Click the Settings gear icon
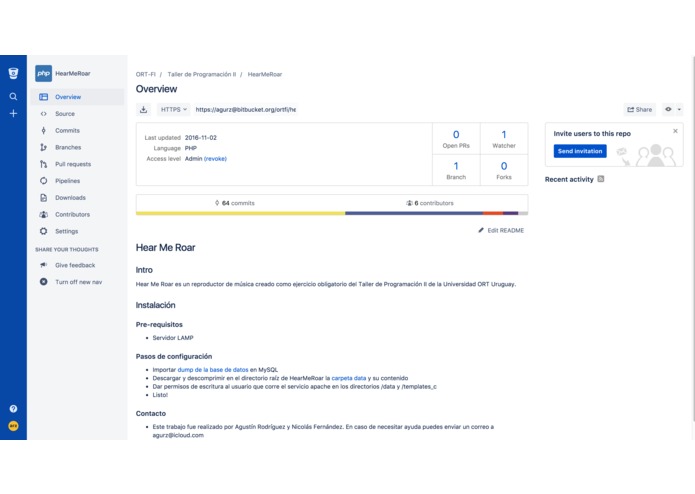Image resolution: width=695 pixels, height=494 pixels. click(x=43, y=231)
